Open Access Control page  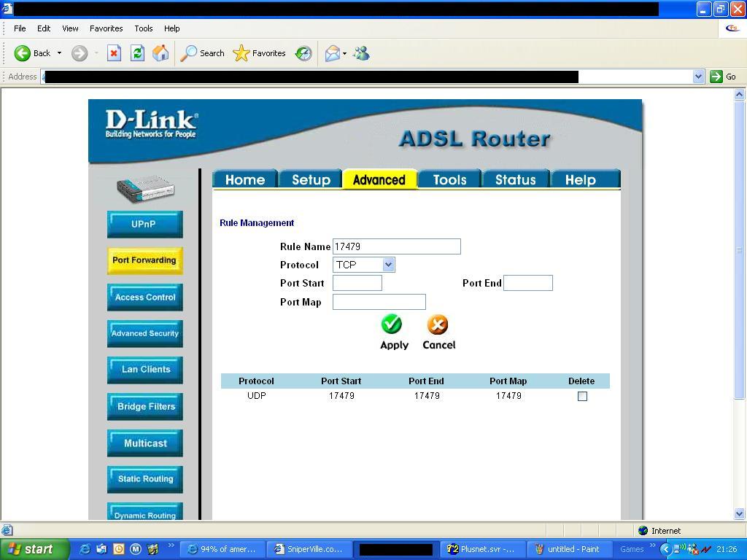click(145, 297)
